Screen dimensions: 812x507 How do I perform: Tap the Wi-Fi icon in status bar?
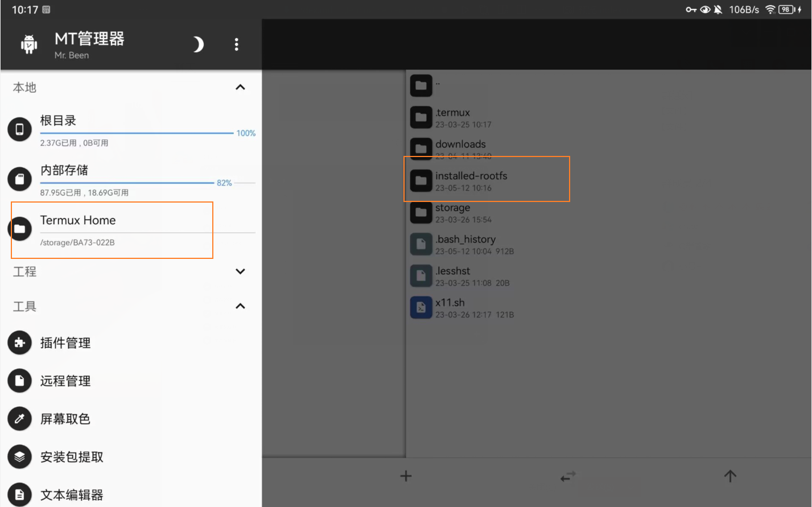tap(770, 9)
